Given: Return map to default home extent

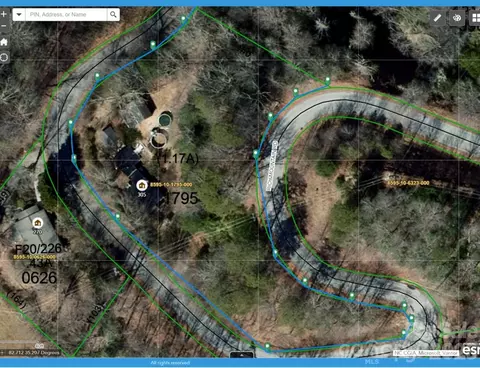Looking at the screenshot, I should [x=4, y=42].
